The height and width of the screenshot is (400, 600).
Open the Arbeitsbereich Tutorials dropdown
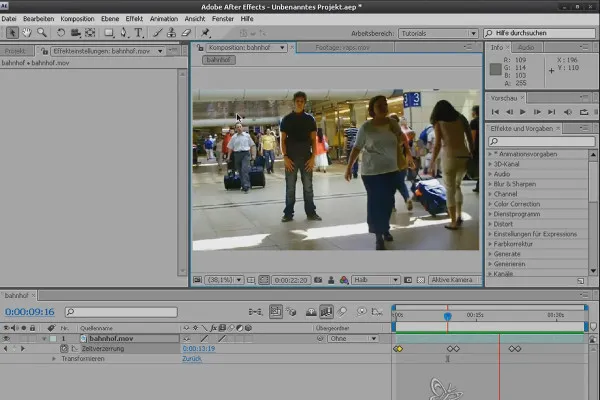[438, 33]
